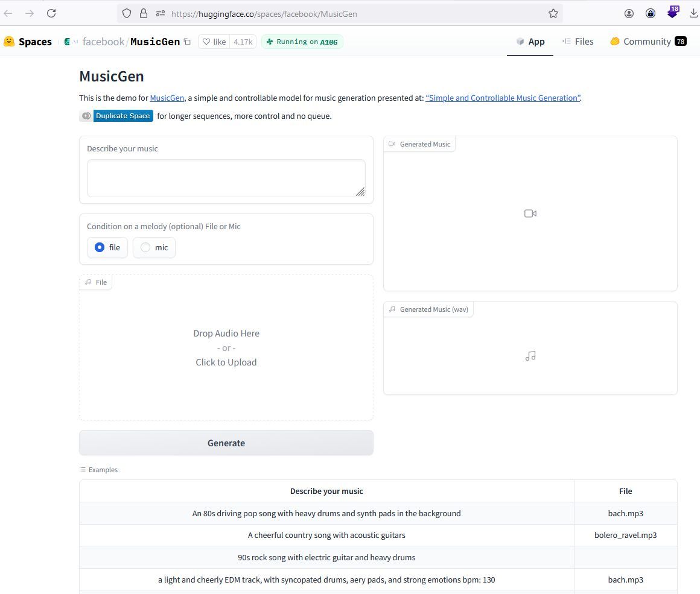The height and width of the screenshot is (594, 700).
Task: Select the cheerful country song example
Action: pos(326,535)
